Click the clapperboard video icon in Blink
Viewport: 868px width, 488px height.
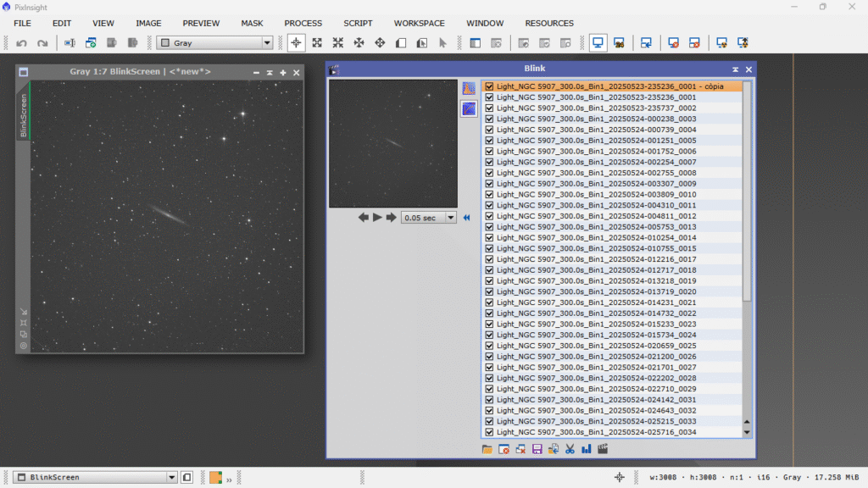point(603,449)
